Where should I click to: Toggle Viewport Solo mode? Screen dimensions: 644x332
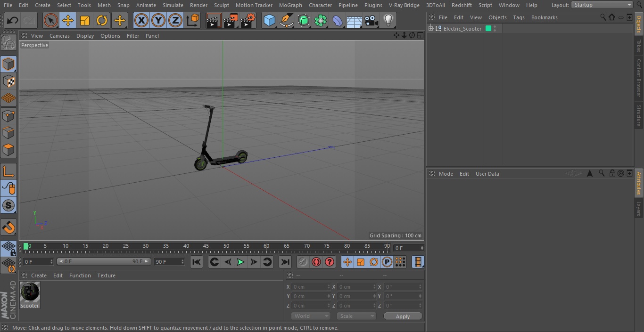(8, 205)
